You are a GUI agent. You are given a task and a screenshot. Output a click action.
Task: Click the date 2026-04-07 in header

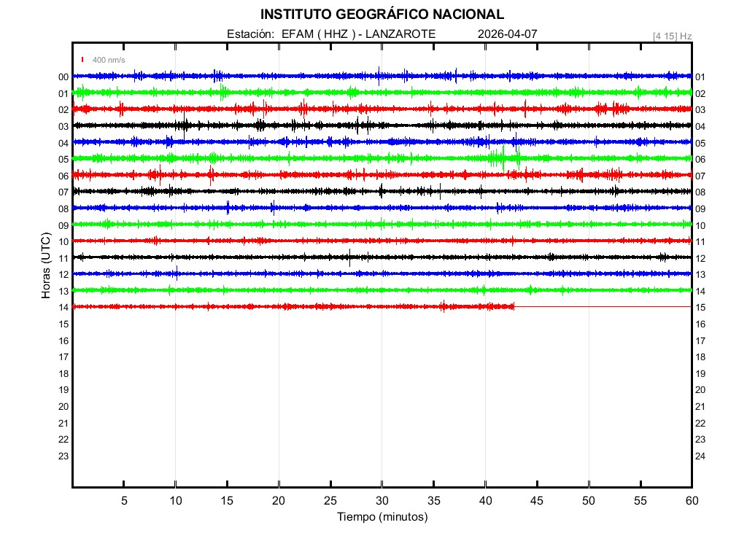(506, 34)
